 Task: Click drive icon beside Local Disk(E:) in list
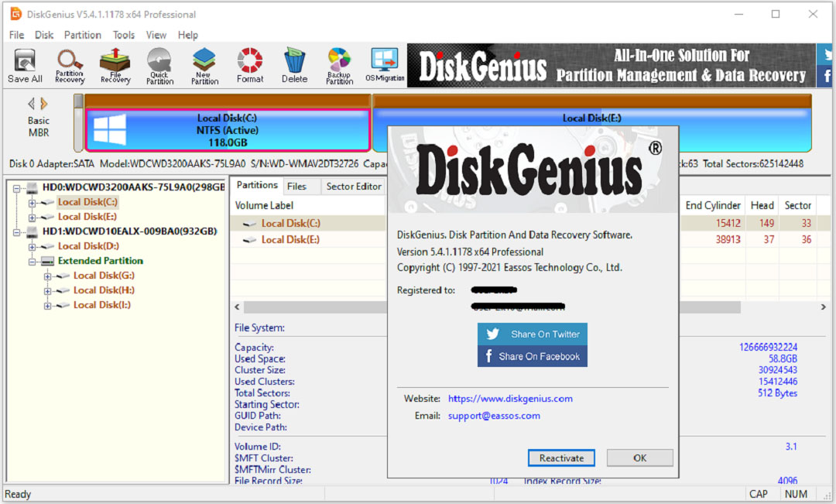tap(249, 240)
